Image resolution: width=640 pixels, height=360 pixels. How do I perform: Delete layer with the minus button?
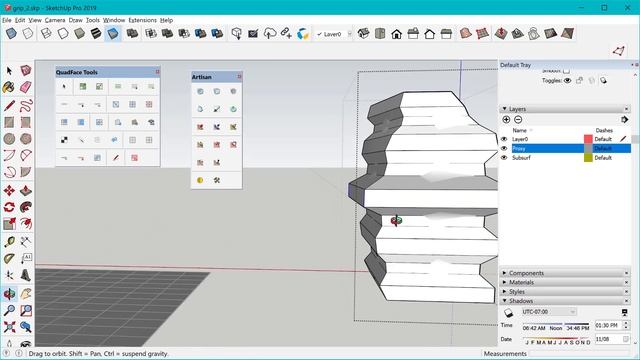point(518,120)
